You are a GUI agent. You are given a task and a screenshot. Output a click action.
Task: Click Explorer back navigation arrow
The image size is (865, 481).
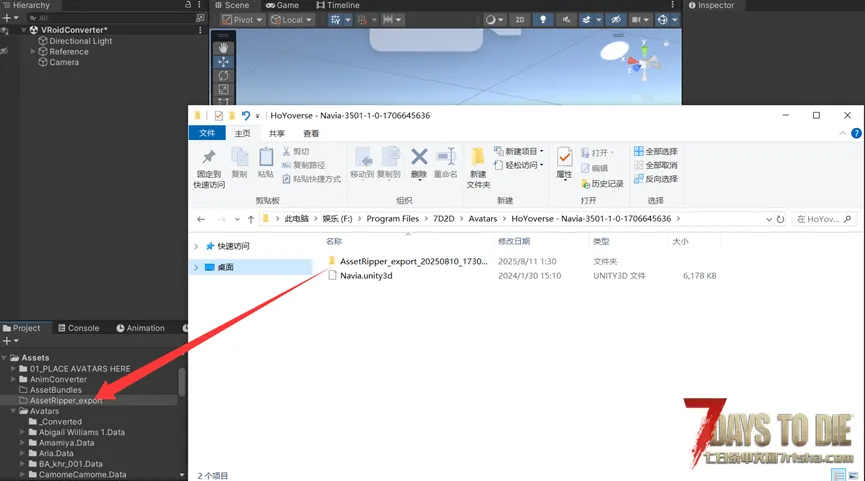(x=201, y=219)
